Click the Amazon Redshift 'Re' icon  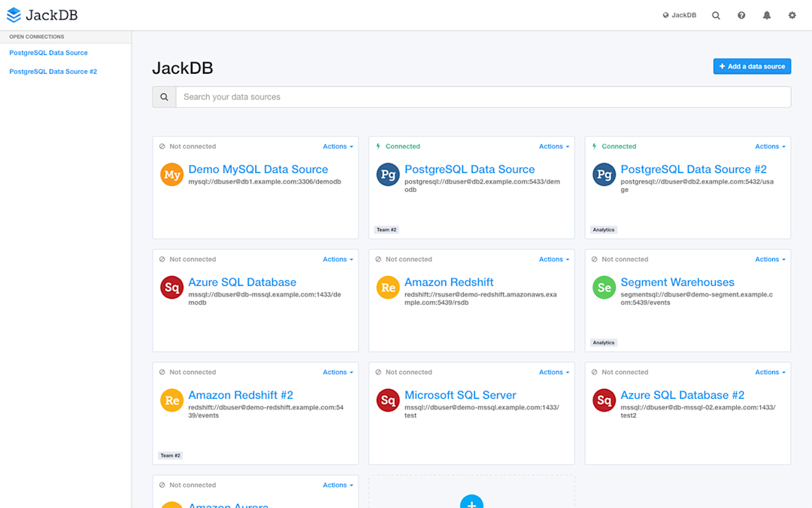(x=388, y=287)
